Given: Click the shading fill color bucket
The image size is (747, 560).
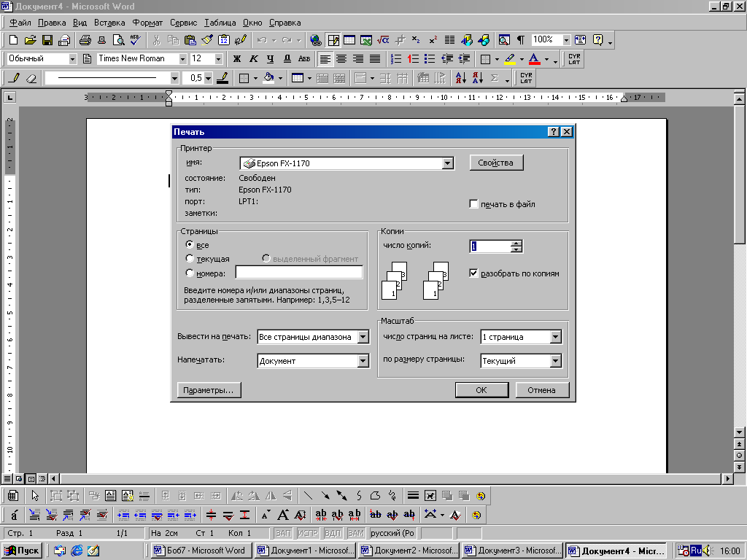Looking at the screenshot, I should [269, 78].
